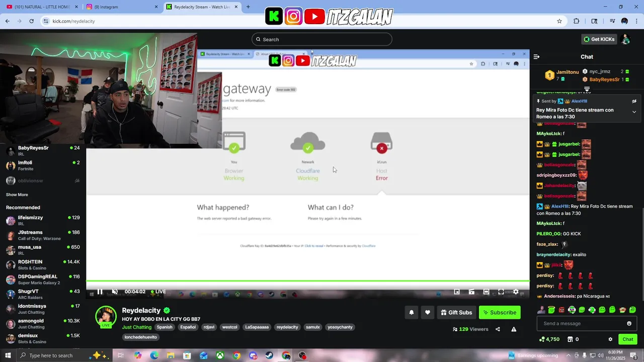Select the lonchedehuevito tag
The width and height of the screenshot is (644, 362).
(x=141, y=337)
